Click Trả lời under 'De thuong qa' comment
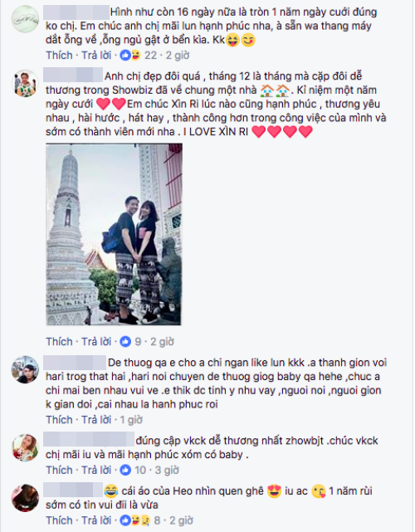 pyautogui.click(x=96, y=420)
